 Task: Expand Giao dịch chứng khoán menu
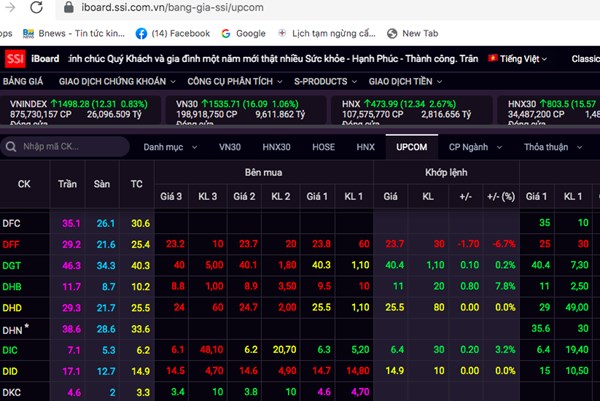pyautogui.click(x=117, y=80)
